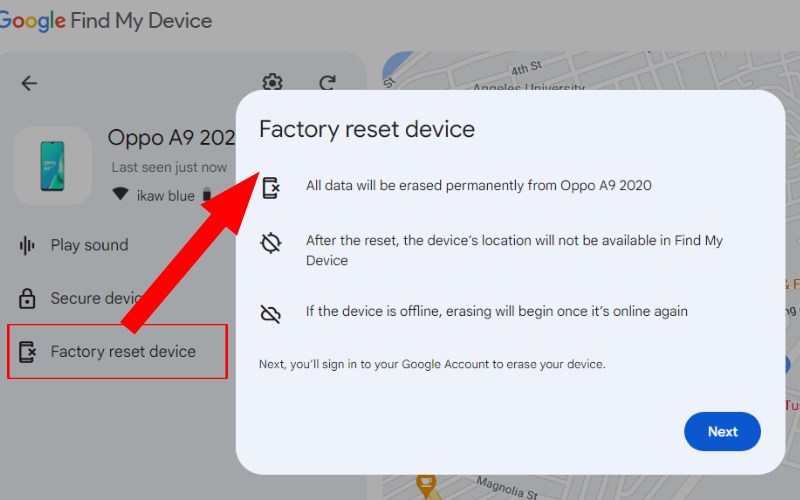Click the sidebar Factory reset phone icon
800x500 pixels.
28,352
